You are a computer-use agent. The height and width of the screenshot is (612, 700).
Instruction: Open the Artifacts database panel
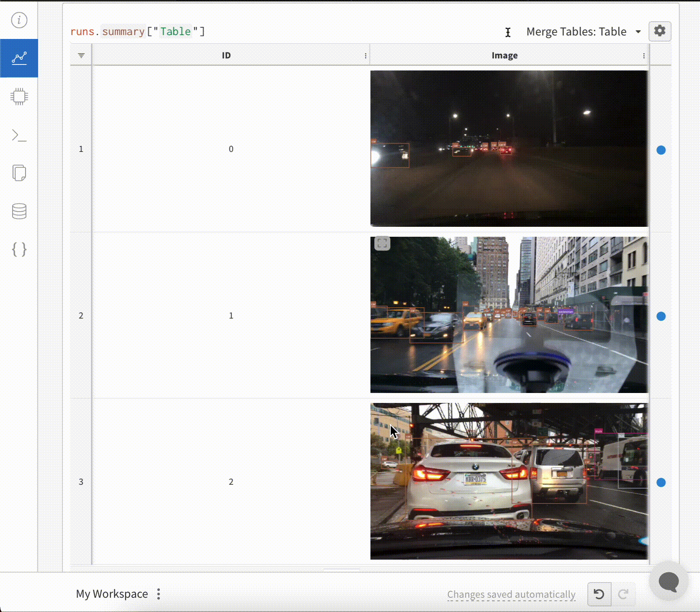[19, 211]
